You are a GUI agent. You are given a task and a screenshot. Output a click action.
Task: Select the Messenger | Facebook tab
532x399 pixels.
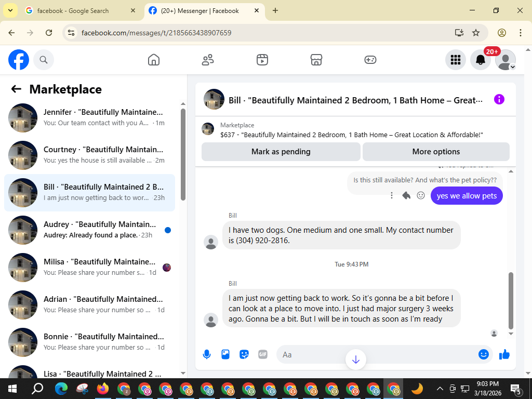pyautogui.click(x=200, y=11)
